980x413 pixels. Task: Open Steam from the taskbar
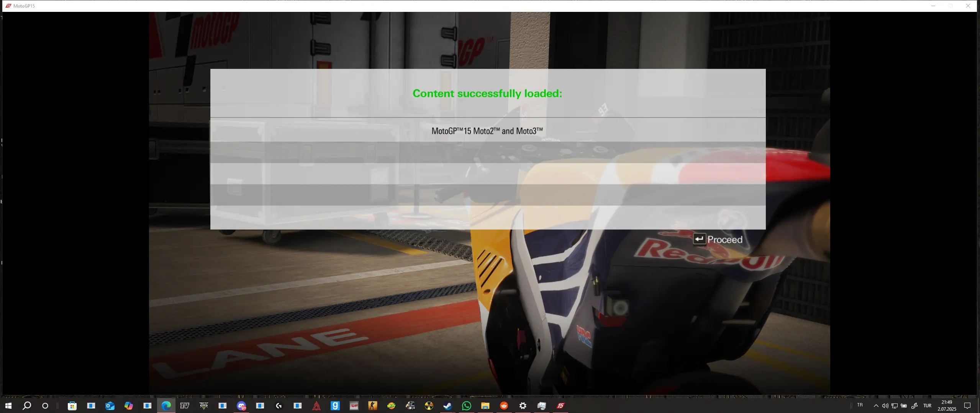[x=448, y=406]
